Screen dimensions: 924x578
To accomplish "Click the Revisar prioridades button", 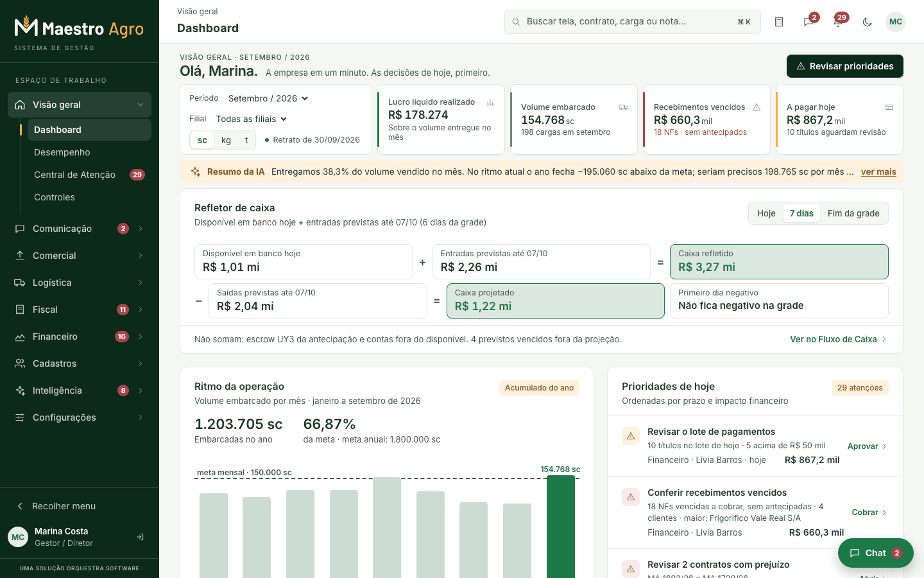I will click(845, 66).
